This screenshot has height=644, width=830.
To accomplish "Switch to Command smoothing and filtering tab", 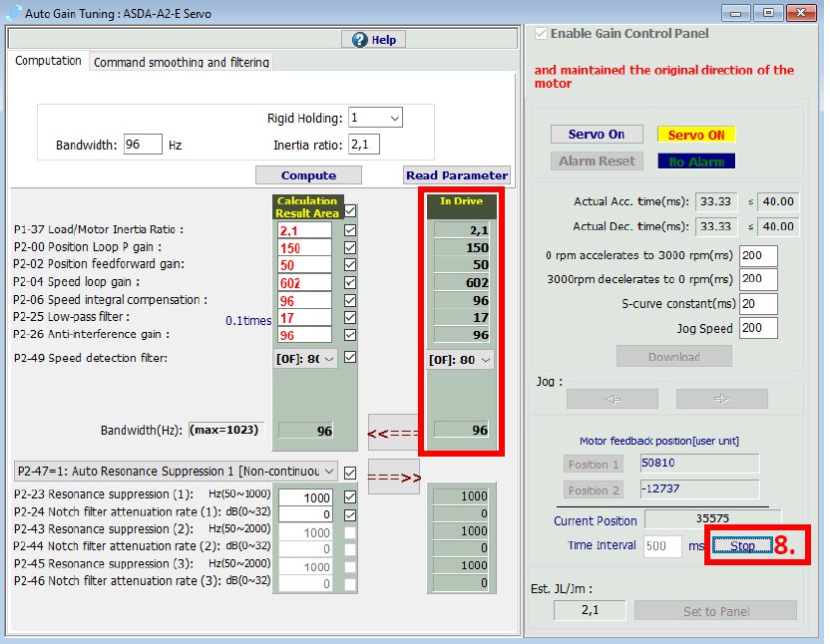I will coord(181,62).
